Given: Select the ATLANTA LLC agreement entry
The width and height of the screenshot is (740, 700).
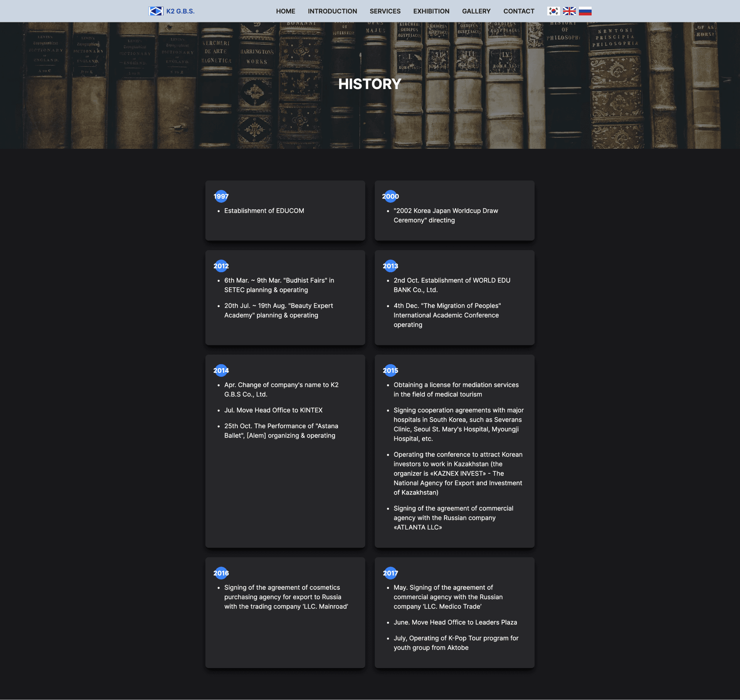Looking at the screenshot, I should [x=453, y=518].
